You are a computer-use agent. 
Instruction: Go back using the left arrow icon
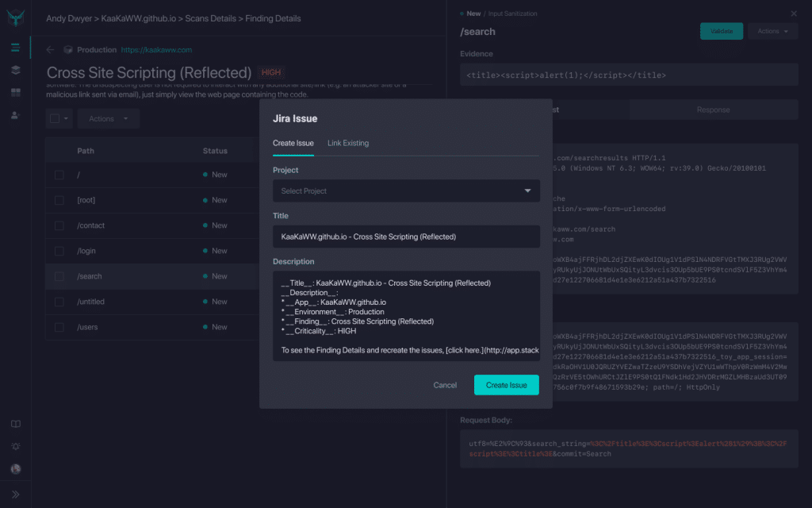coord(50,50)
